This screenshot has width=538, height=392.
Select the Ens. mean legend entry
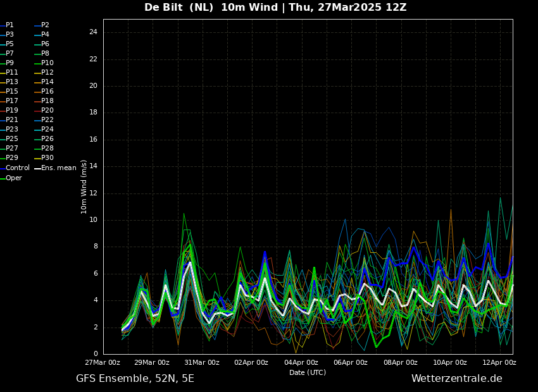point(58,168)
